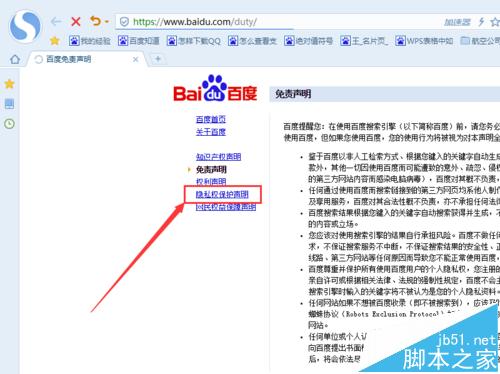
Task: Close the 百度免责声明 tab
Action: tap(135, 59)
